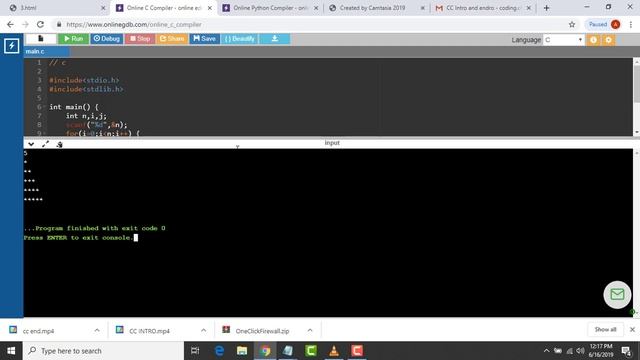
Task: Open the Language dropdown
Action: [563, 40]
